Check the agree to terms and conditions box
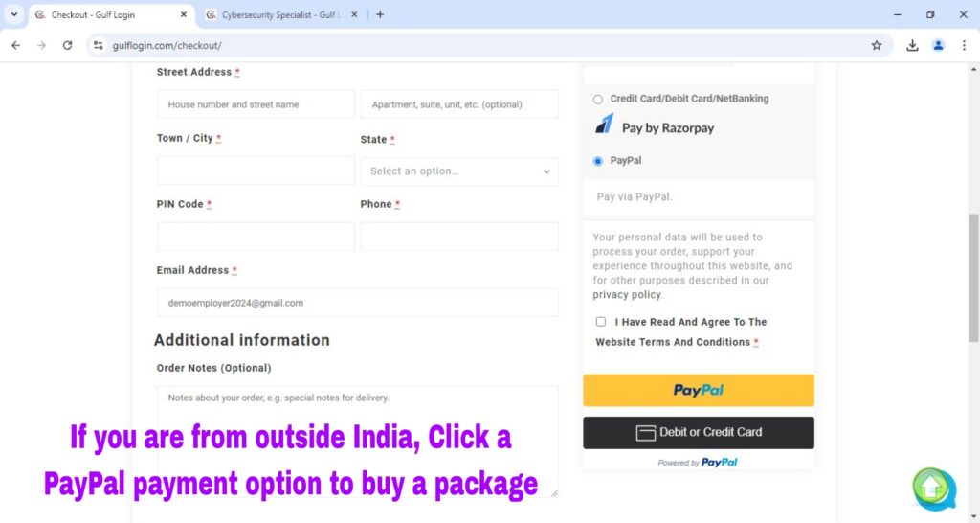 (x=601, y=322)
